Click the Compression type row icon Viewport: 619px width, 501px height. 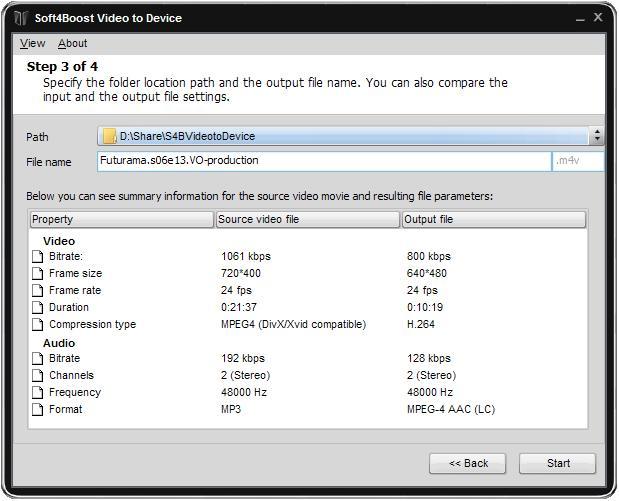(38, 325)
